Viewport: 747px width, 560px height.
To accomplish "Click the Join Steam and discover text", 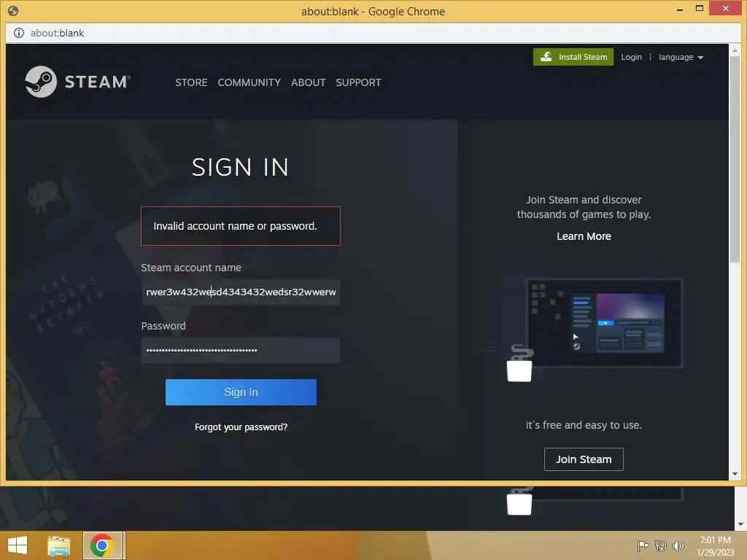I will [x=584, y=207].
